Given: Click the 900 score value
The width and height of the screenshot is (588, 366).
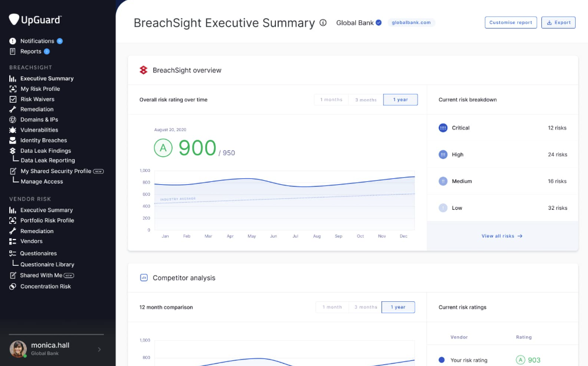Looking at the screenshot, I should [197, 148].
